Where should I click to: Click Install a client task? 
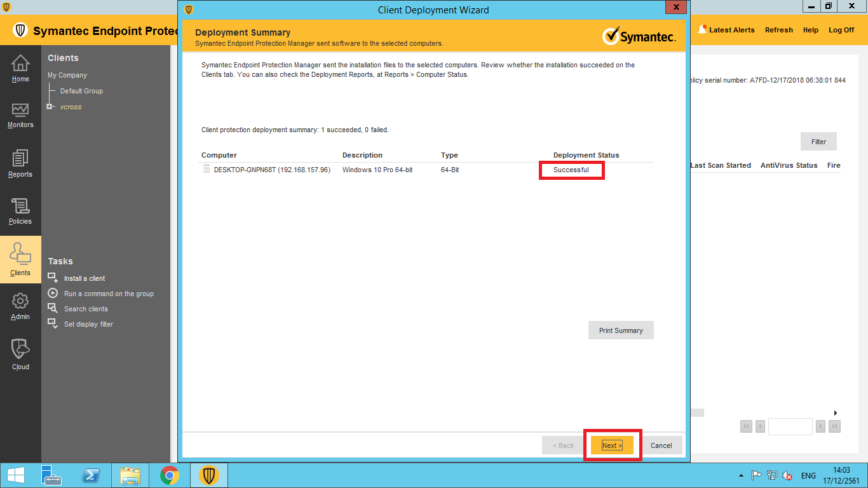pyautogui.click(x=85, y=278)
